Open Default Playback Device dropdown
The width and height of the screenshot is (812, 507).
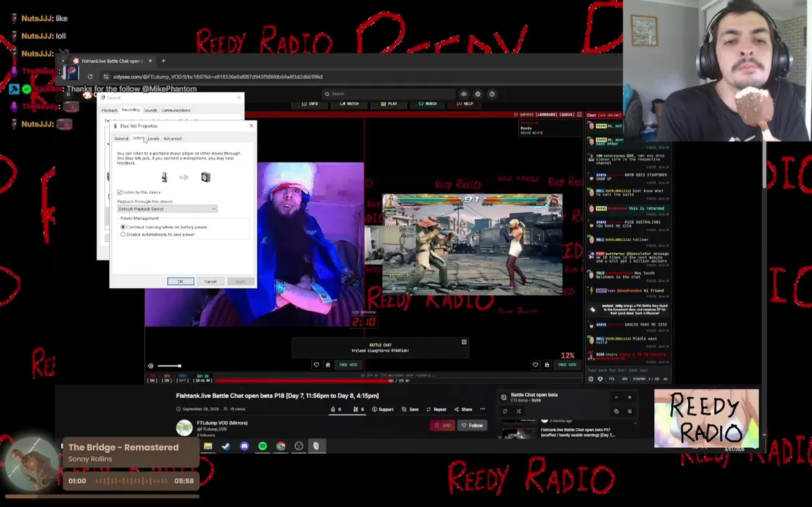[x=167, y=209]
